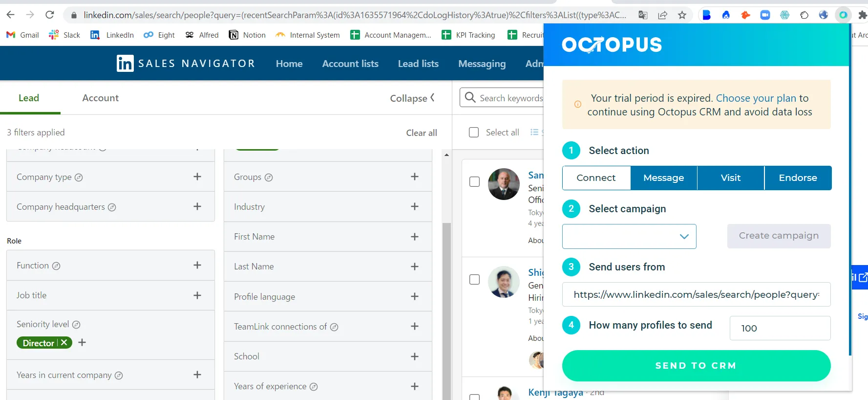Collapse the filters panel
Image resolution: width=868 pixels, height=400 pixels.
coord(412,98)
